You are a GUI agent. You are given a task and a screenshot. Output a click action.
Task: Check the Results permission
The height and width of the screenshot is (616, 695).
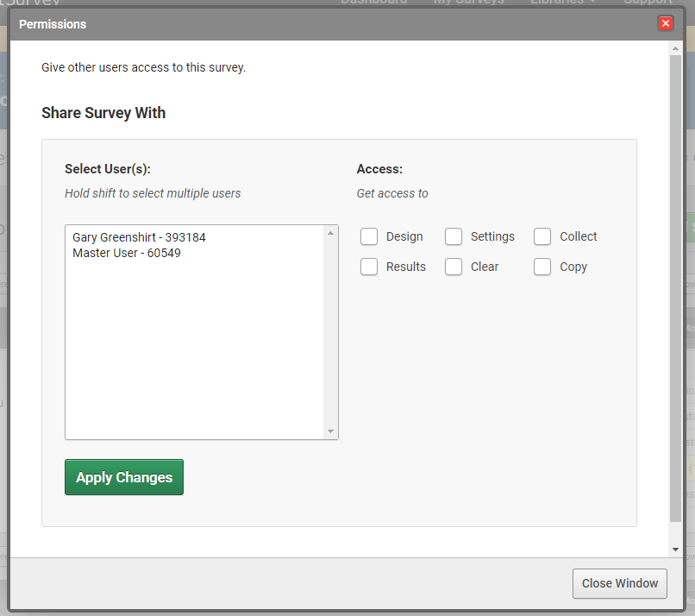[x=369, y=266]
